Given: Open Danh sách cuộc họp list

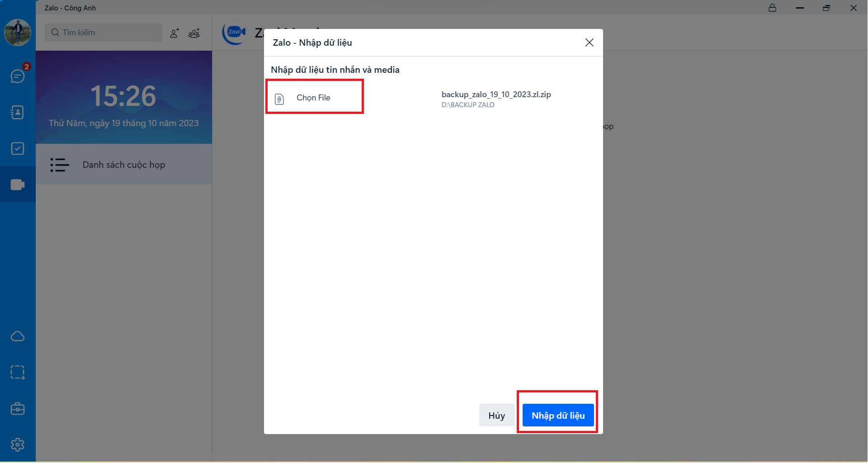Looking at the screenshot, I should click(124, 165).
